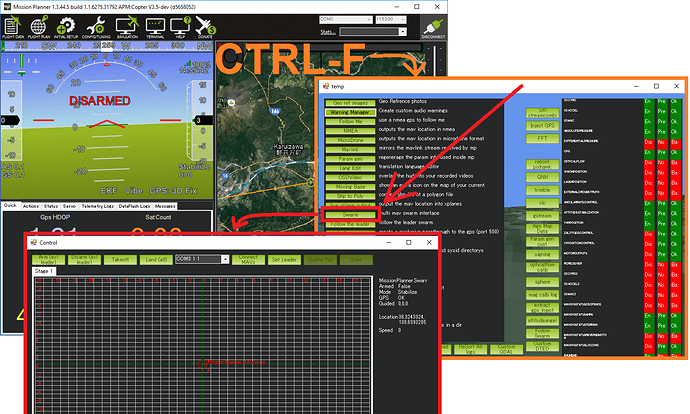Click the Follow Me button
The width and height of the screenshot is (690, 414).
pyautogui.click(x=350, y=121)
